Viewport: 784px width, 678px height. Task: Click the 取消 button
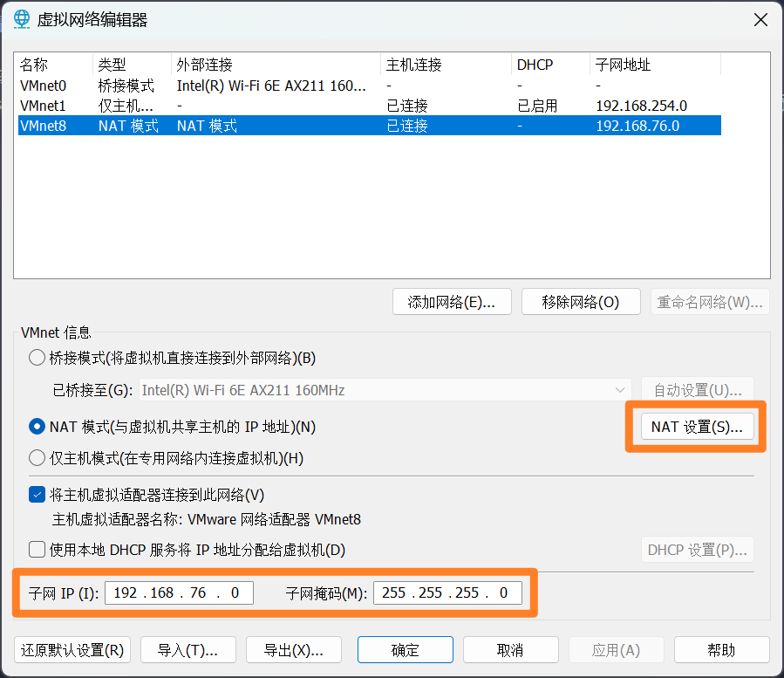tap(510, 650)
